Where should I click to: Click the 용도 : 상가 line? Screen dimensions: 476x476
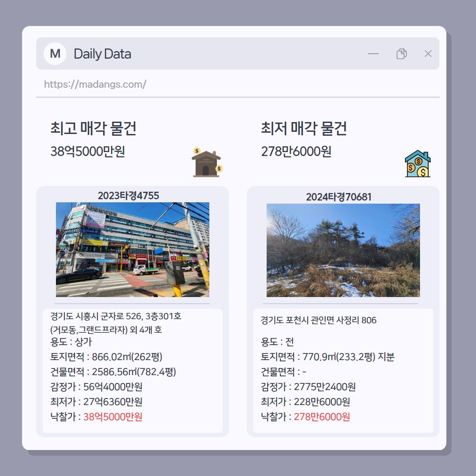[71, 342]
